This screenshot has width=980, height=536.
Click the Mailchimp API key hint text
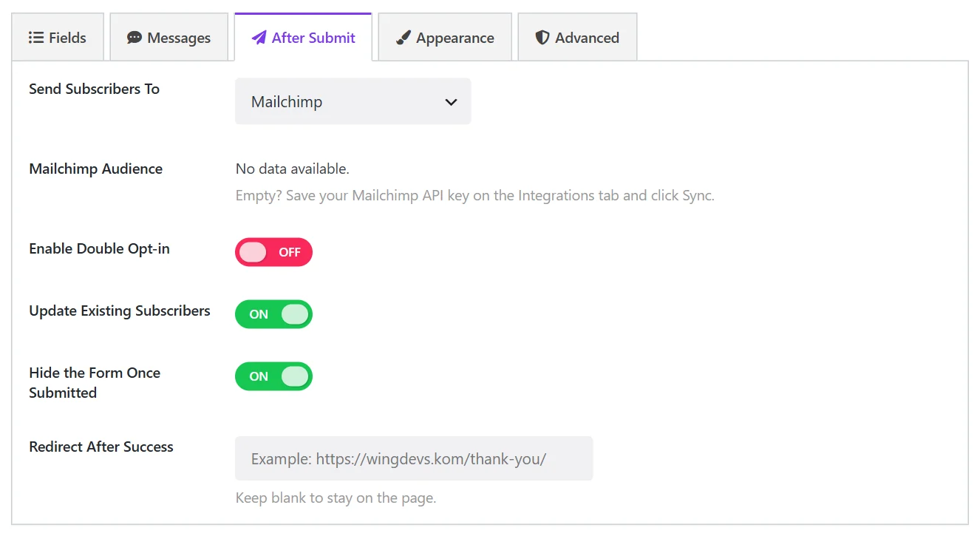pyautogui.click(x=474, y=196)
